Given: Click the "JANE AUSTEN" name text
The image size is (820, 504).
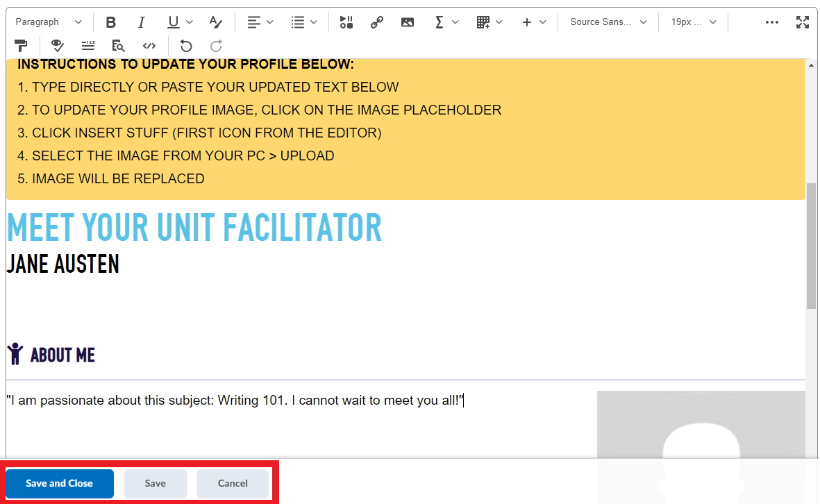Looking at the screenshot, I should coord(62,264).
